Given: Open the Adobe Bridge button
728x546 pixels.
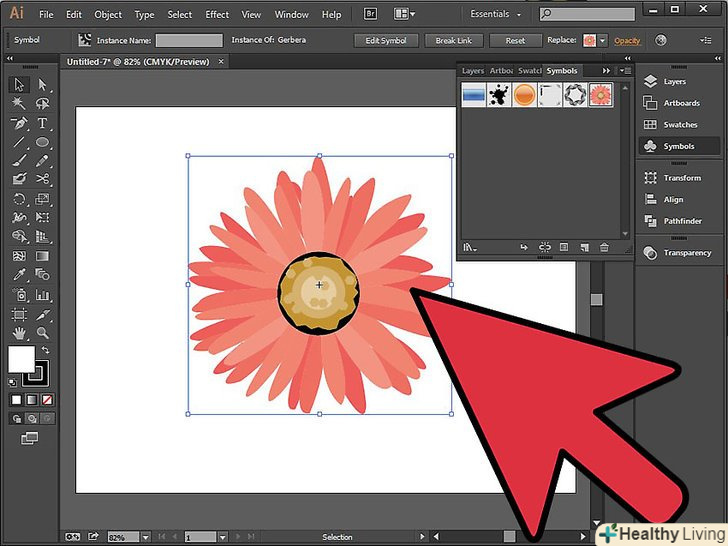Looking at the screenshot, I should (x=370, y=15).
